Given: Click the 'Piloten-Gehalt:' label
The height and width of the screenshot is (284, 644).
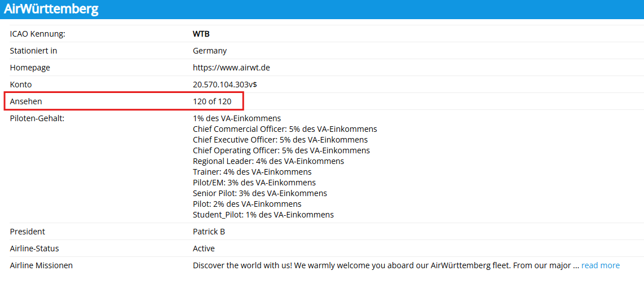Looking at the screenshot, I should 37,118.
